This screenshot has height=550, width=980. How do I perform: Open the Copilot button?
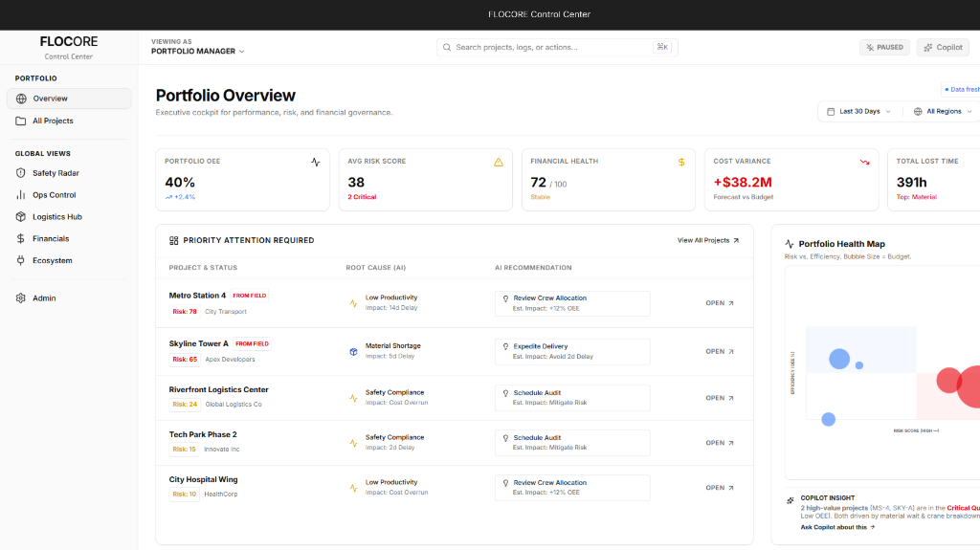click(x=943, y=48)
